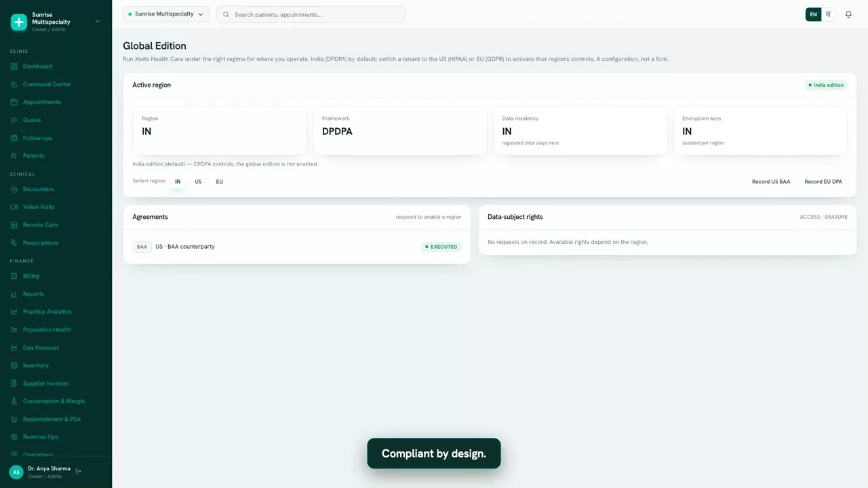Open the Sunrise Multispecialty clinic dropdown
The width and height of the screenshot is (868, 488).
pyautogui.click(x=166, y=14)
